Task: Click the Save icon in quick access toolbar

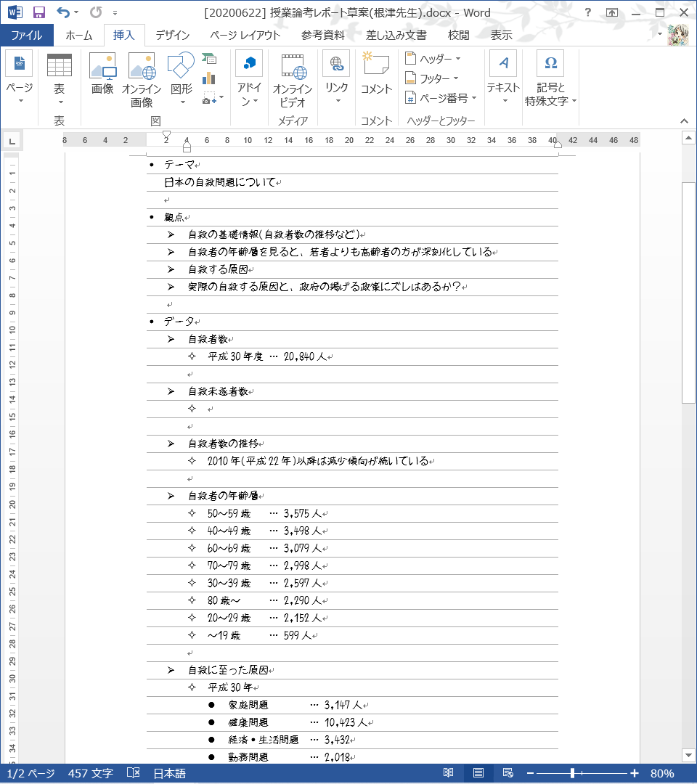Action: pos(39,12)
